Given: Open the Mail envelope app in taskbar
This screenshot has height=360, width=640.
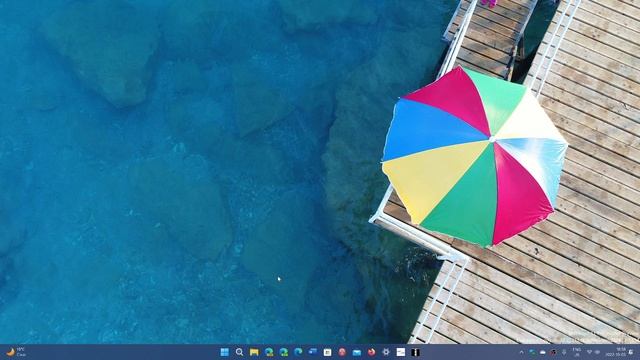Looking at the screenshot, I should 357,352.
